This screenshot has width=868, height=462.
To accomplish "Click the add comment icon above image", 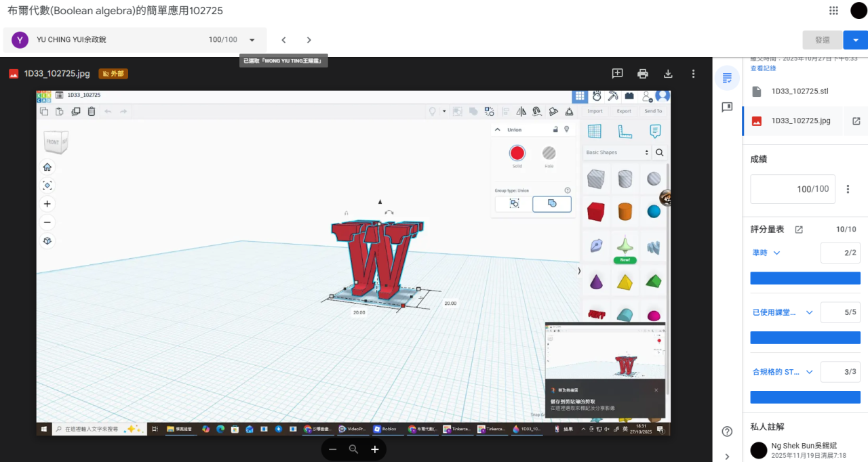I will point(617,74).
